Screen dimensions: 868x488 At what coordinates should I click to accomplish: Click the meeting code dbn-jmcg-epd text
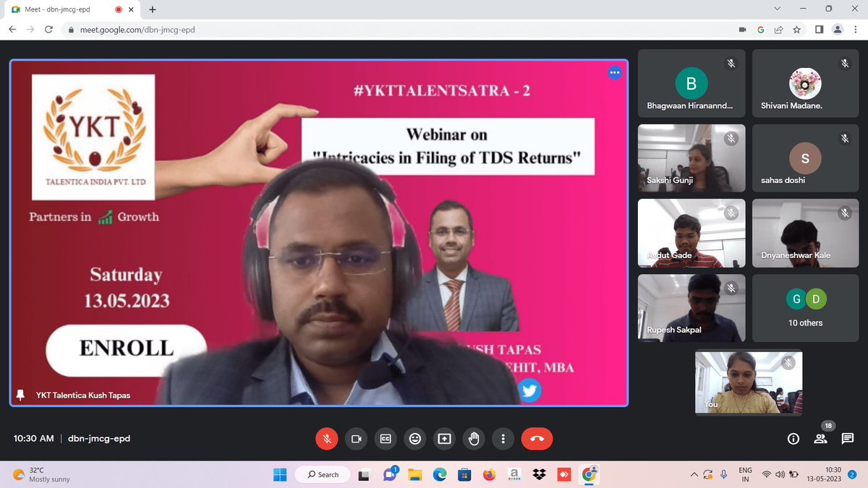point(99,439)
